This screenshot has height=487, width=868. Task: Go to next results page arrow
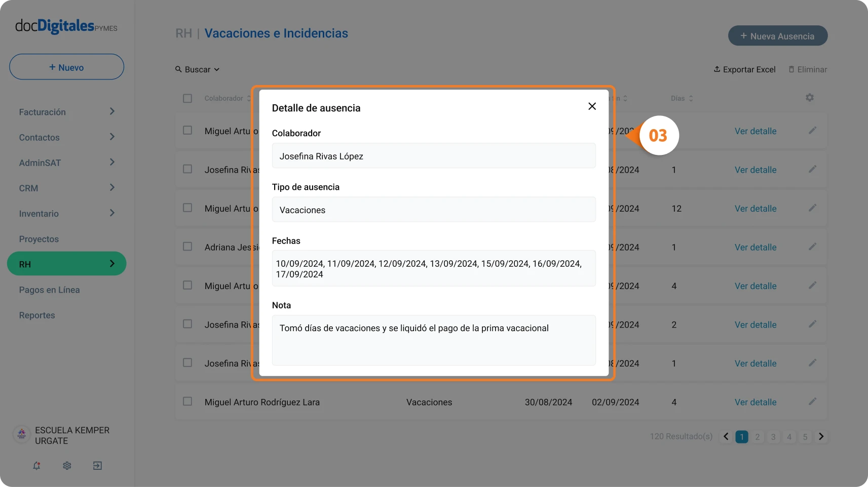(x=821, y=436)
